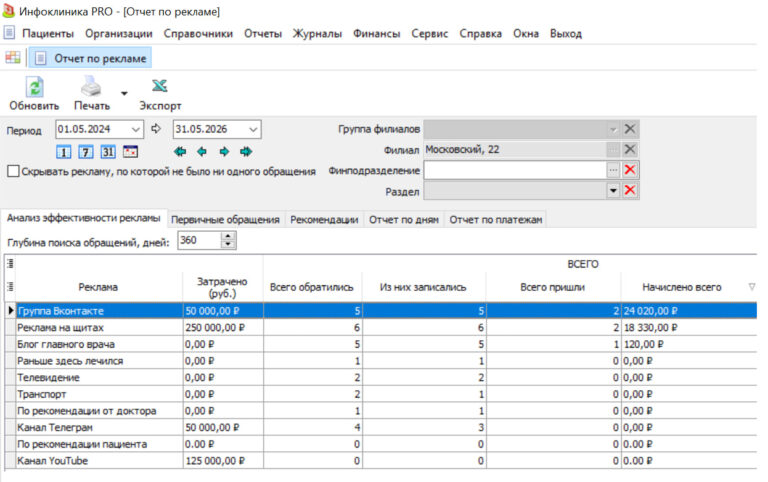
Task: Open the Журналы menu
Action: 317,34
